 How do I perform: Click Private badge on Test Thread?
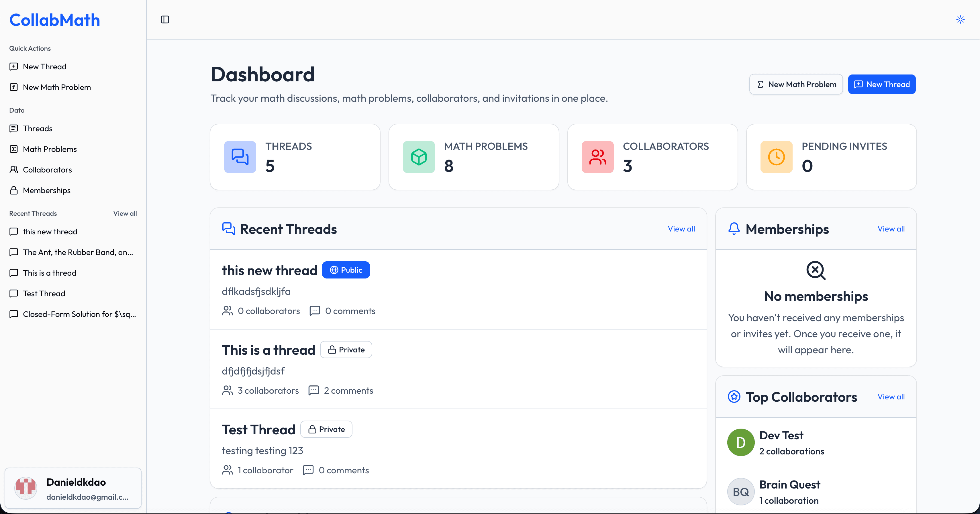coord(326,429)
